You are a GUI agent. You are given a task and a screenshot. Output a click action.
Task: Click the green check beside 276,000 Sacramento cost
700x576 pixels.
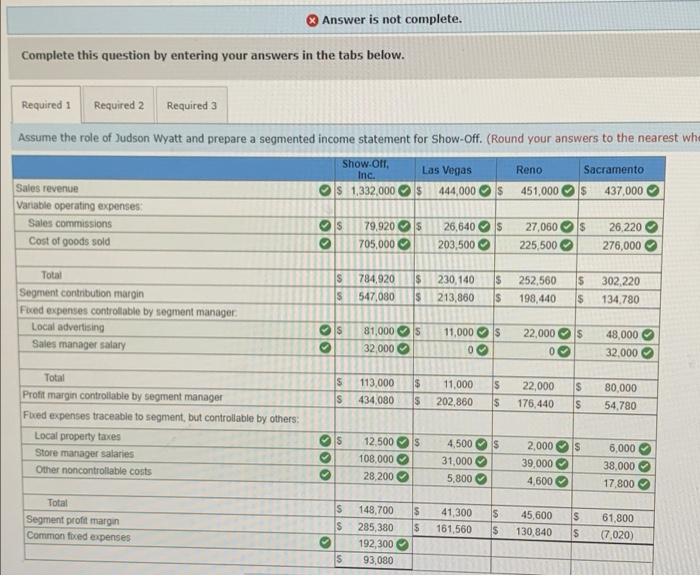pos(651,246)
